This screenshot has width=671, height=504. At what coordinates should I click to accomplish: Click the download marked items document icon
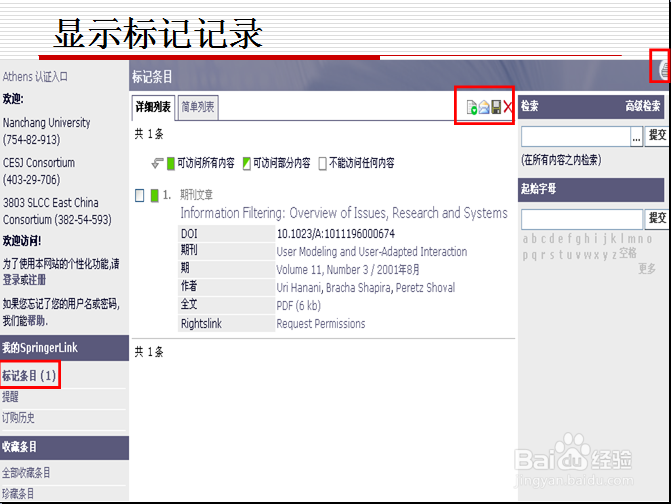click(472, 107)
